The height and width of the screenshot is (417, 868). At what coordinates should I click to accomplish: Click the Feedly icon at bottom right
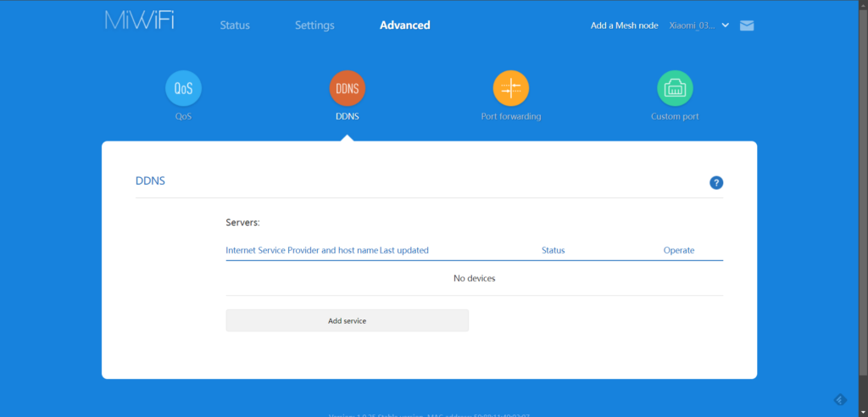[839, 399]
